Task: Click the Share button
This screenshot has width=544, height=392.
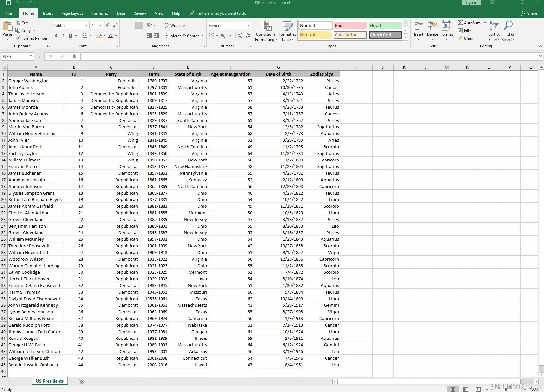Action: (529, 13)
